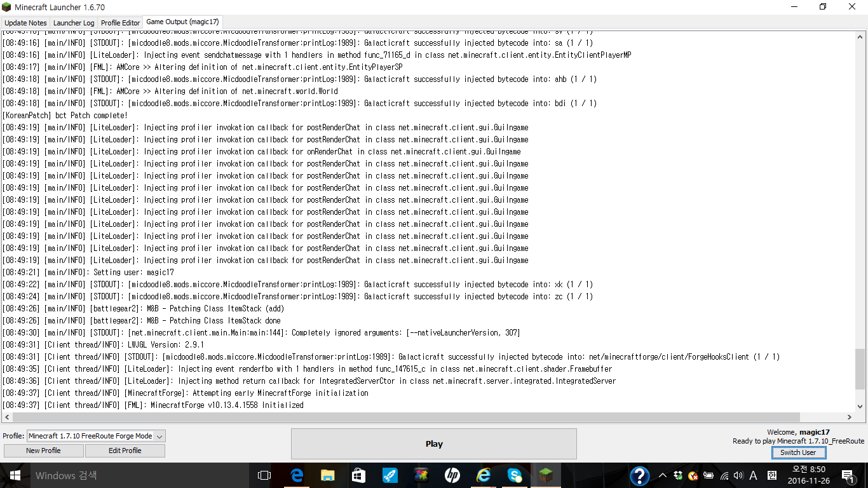Switch to the Launcher Log tab
The image size is (868, 488).
[74, 22]
